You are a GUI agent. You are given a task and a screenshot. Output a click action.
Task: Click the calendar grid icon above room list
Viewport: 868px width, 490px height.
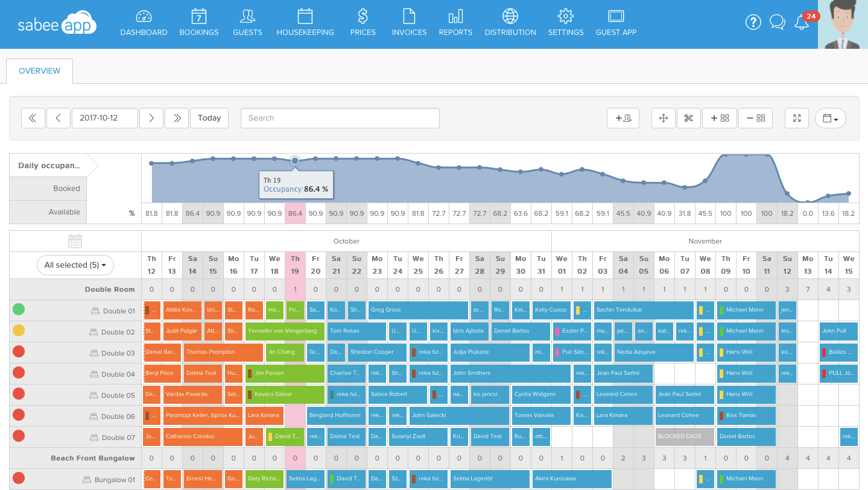pyautogui.click(x=75, y=241)
